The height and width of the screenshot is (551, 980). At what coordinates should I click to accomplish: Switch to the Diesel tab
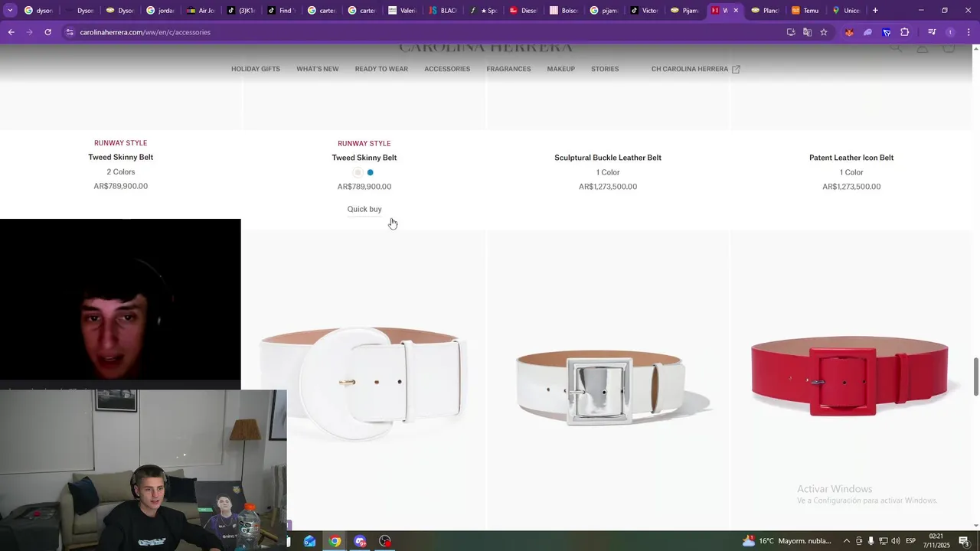524,11
